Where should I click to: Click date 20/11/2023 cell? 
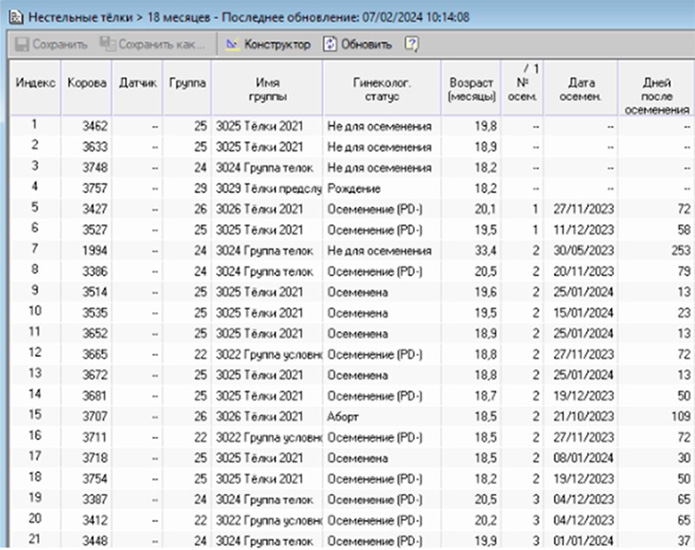(581, 272)
